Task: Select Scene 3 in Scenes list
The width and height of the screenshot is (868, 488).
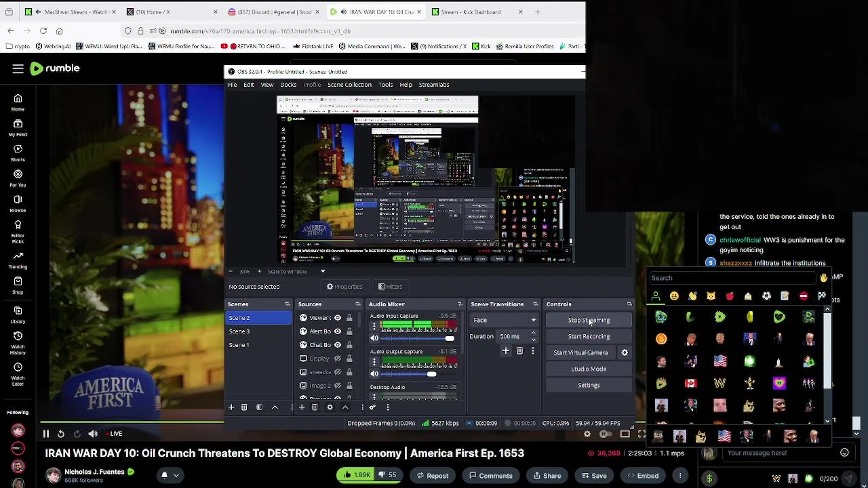Action: tap(258, 331)
